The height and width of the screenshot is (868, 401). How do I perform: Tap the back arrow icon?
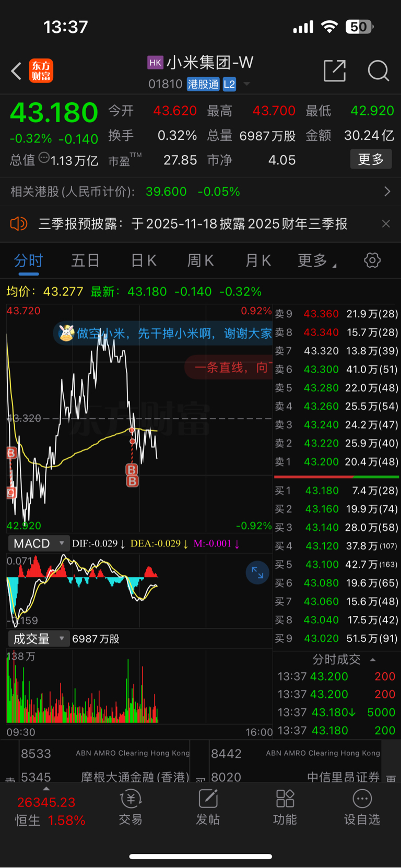pos(16,71)
